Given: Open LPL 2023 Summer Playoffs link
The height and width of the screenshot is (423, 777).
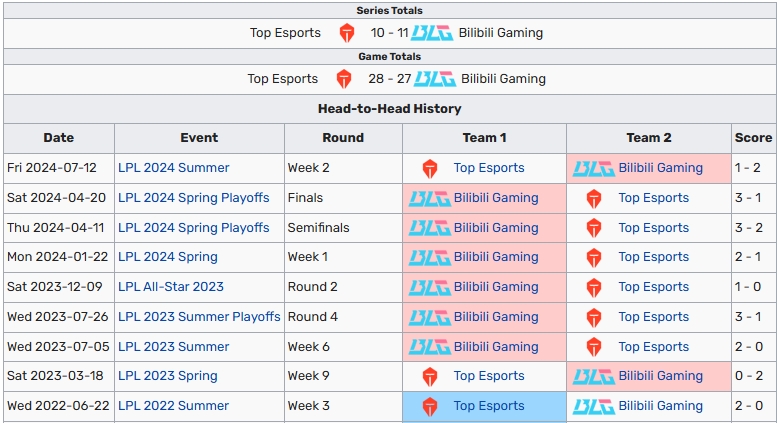Looking at the screenshot, I should click(x=199, y=317).
